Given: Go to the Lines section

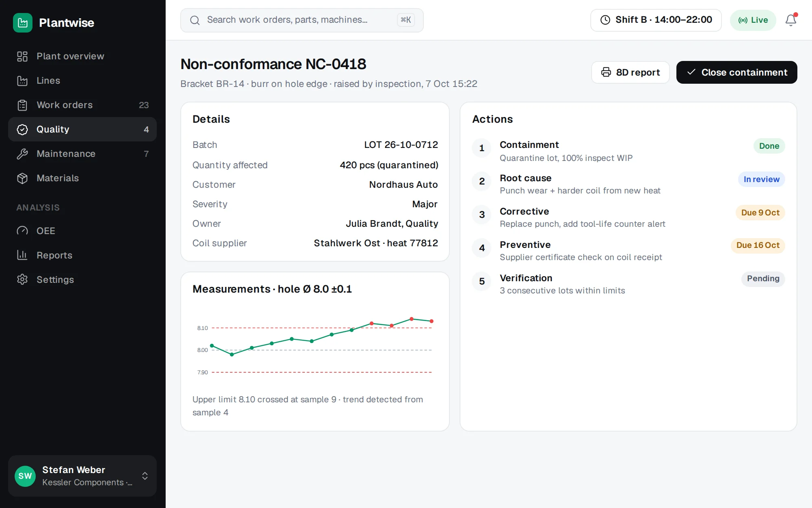Looking at the screenshot, I should [82, 80].
